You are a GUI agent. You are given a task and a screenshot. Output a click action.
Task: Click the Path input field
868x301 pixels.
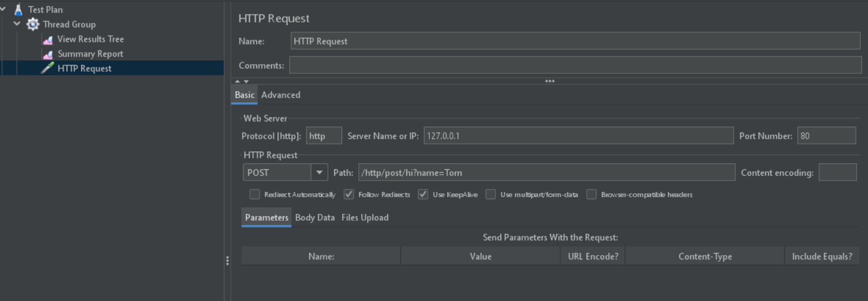[x=546, y=173]
